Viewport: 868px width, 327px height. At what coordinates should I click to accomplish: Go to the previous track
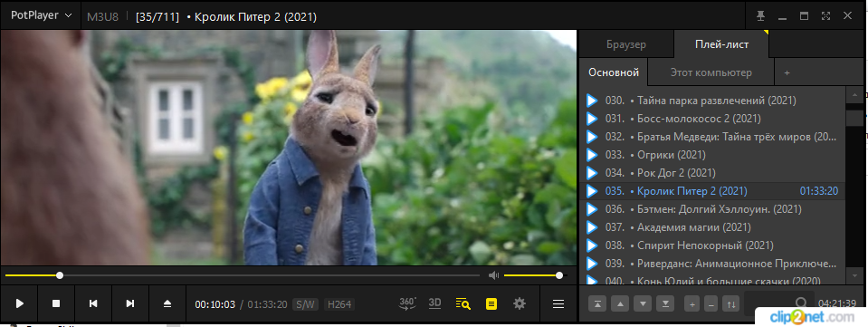(93, 303)
